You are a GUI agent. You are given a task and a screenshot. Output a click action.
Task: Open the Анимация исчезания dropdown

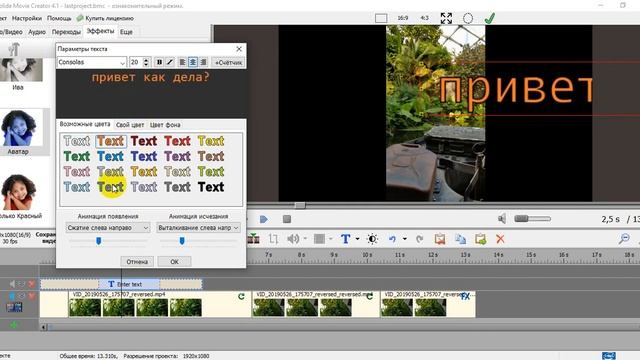[198, 227]
